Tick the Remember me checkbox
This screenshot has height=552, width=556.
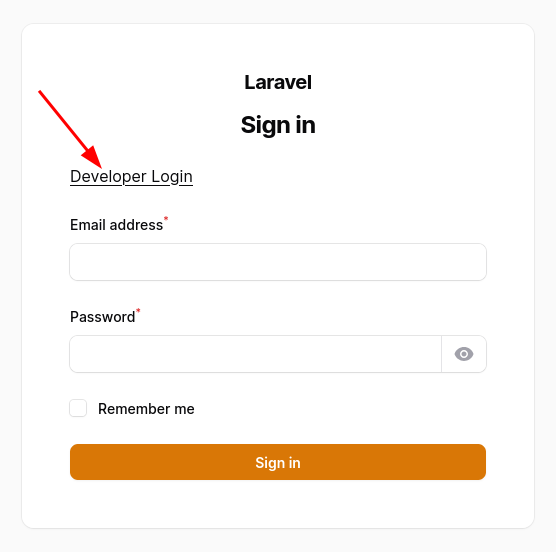tap(78, 408)
